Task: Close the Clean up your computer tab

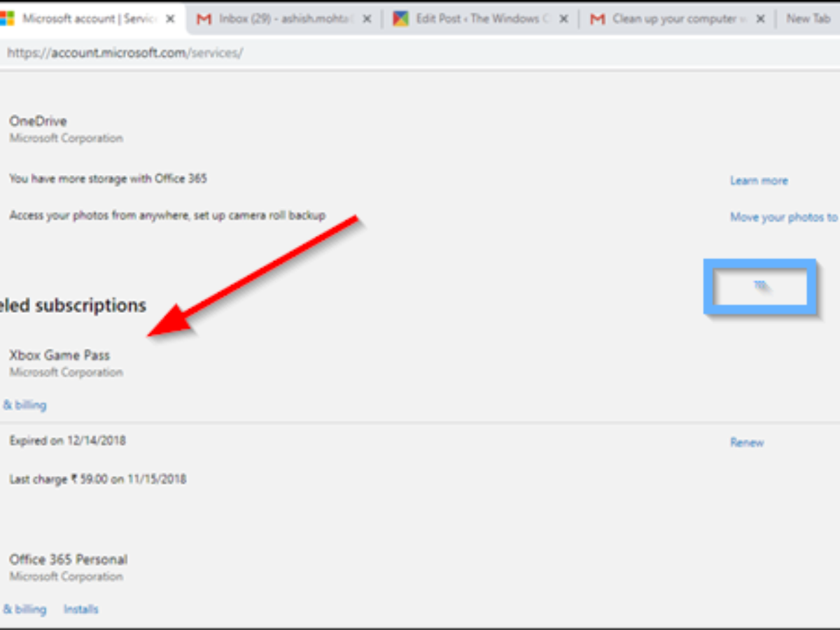Action: 760,20
